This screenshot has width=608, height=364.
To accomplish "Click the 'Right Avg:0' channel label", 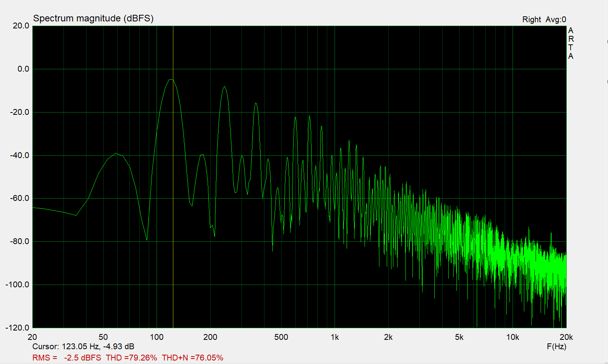I will pyautogui.click(x=544, y=19).
